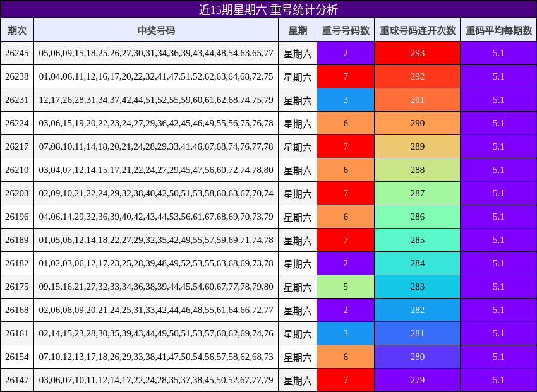Screen dimensions: 537x392
Task: Click winning numbers of period 26196
Action: [x=156, y=217]
